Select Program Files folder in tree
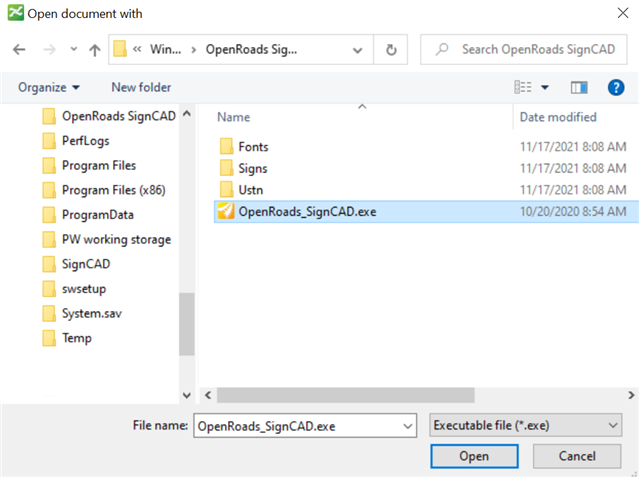 pos(99,166)
